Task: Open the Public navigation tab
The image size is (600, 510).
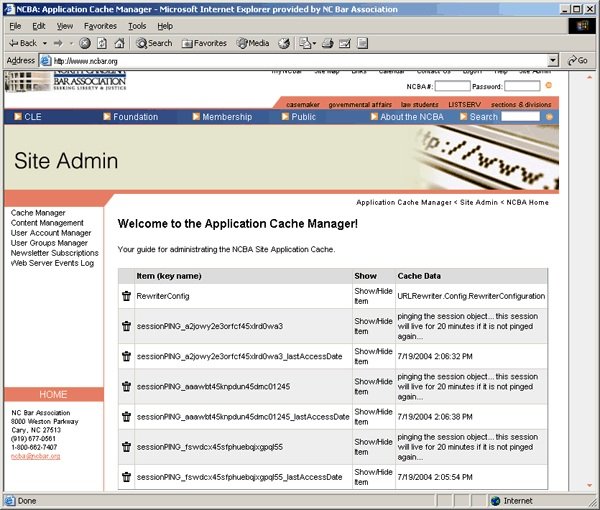Action: click(x=299, y=117)
